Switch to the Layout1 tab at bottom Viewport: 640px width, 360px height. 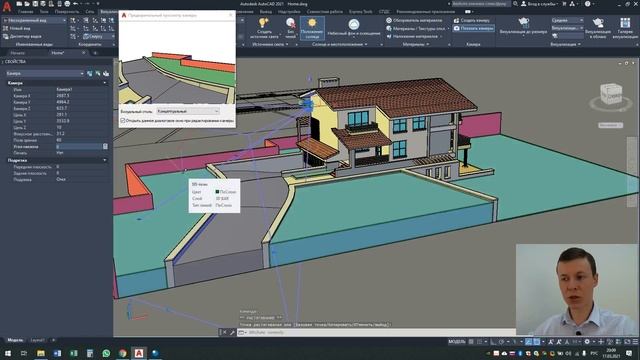tap(38, 340)
